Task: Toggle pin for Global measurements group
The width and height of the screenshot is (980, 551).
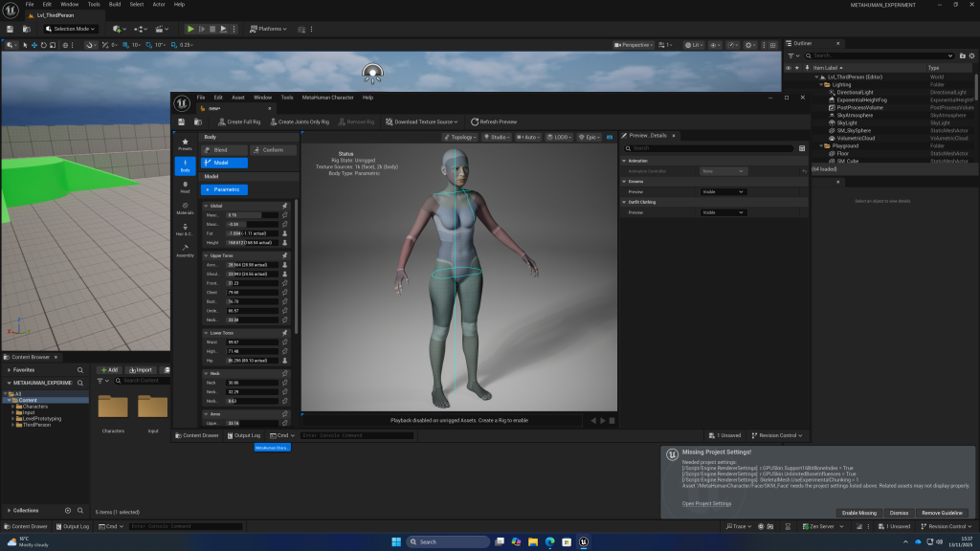Action: (285, 205)
